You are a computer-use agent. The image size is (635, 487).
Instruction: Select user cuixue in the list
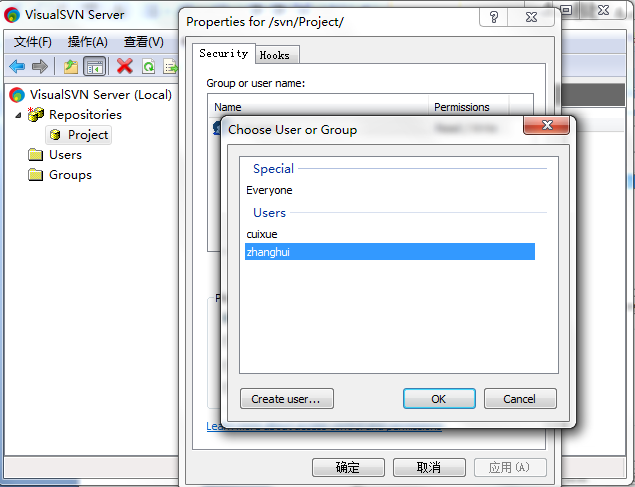[x=262, y=234]
